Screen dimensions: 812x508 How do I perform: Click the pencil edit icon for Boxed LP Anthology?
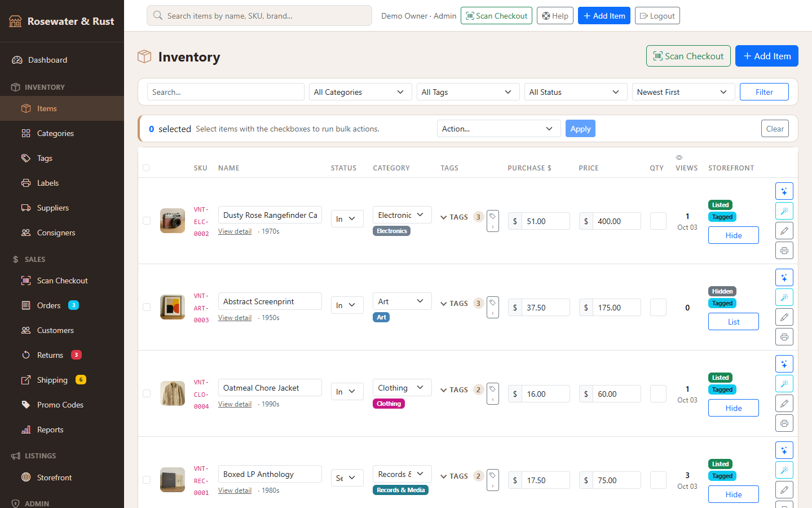784,489
